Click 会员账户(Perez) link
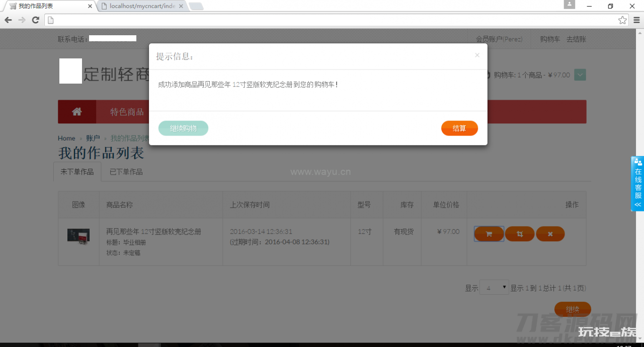The image size is (644, 347). pos(499,39)
